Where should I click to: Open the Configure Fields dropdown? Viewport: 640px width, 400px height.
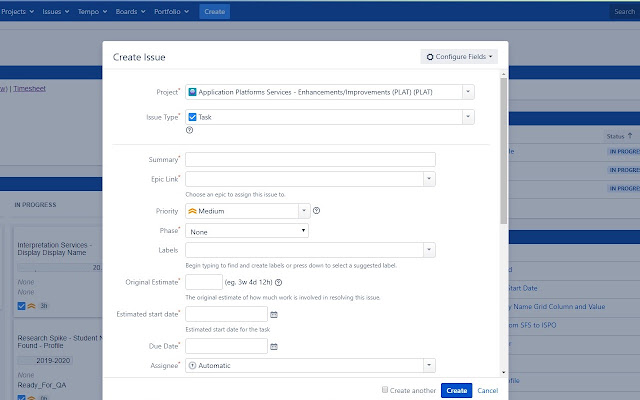(459, 57)
